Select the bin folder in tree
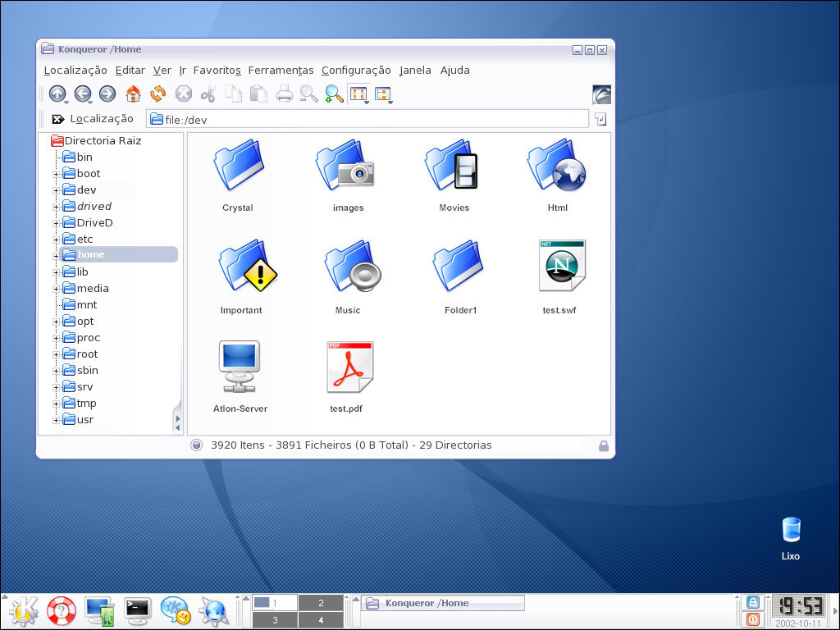This screenshot has width=840, height=630. coord(78,157)
